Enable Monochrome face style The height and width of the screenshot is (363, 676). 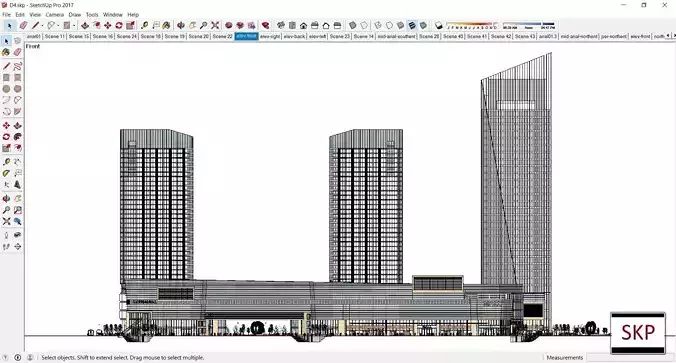(423, 25)
